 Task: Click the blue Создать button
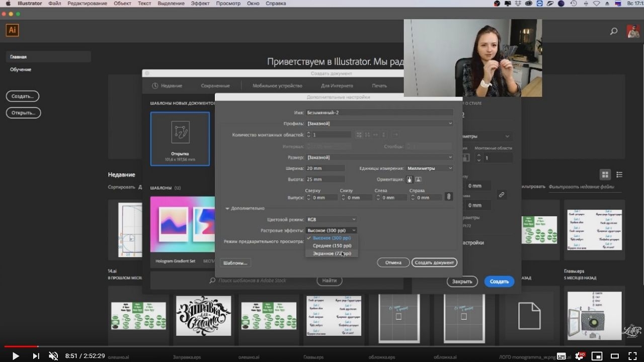point(499,282)
